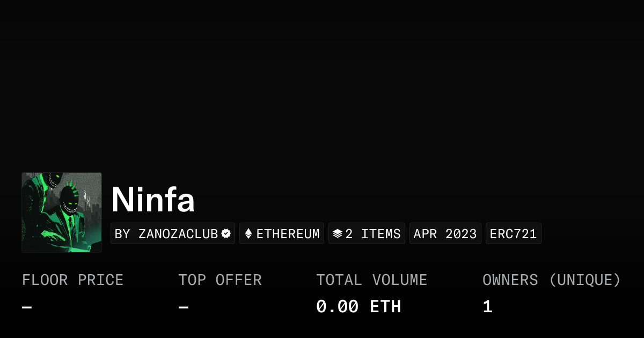644x338 pixels.
Task: Click the 0.00 volume number
Action: tap(337, 307)
